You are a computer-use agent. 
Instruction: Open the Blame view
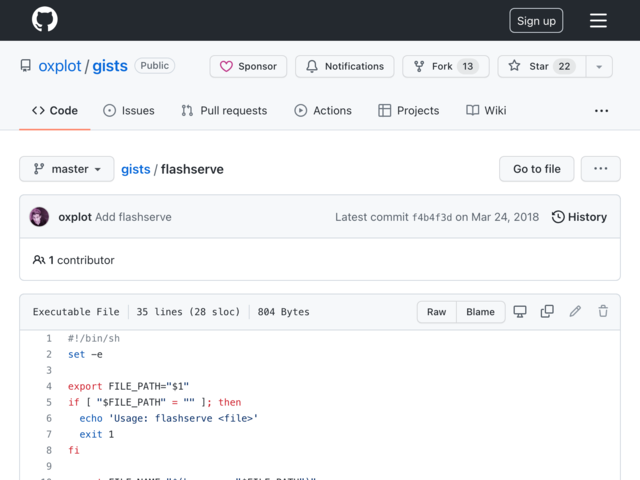tap(480, 312)
